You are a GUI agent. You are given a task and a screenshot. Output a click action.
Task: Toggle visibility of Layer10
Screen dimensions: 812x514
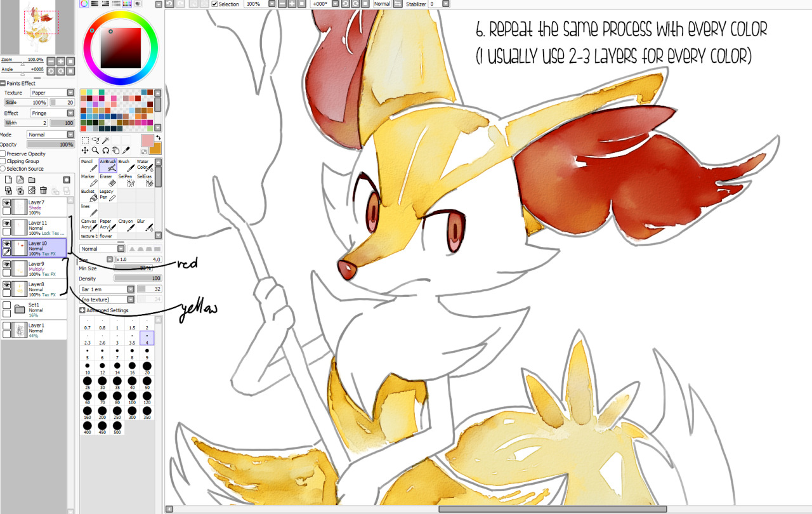(7, 244)
